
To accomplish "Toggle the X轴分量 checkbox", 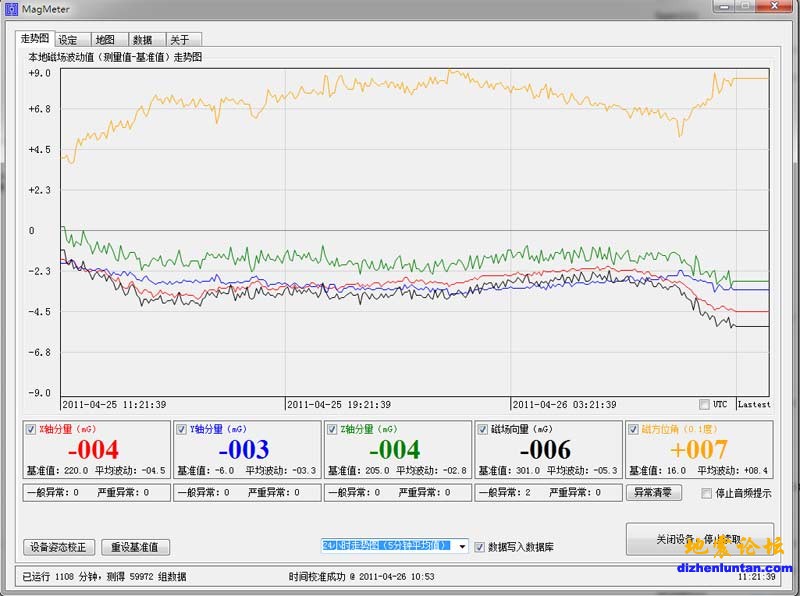I will pyautogui.click(x=31, y=429).
